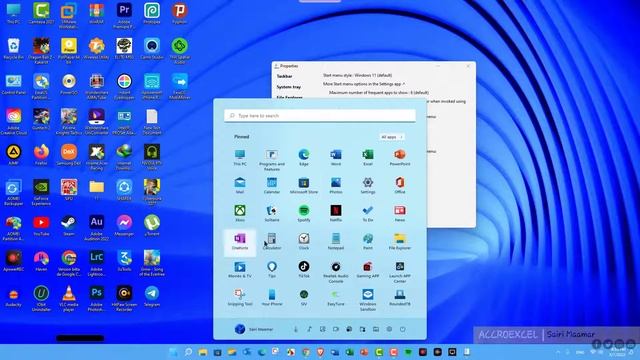Launch TikTok from the Start menu
640x360 pixels.
pyautogui.click(x=304, y=269)
